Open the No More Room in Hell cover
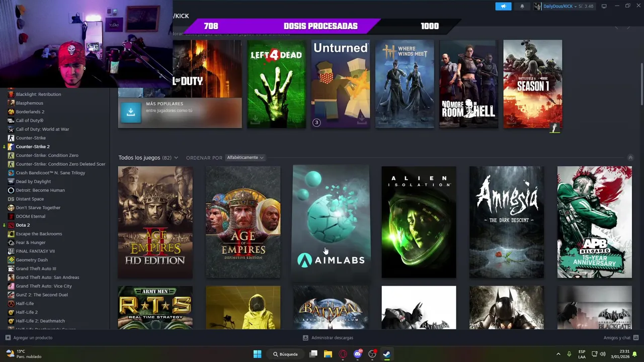 [x=468, y=84]
